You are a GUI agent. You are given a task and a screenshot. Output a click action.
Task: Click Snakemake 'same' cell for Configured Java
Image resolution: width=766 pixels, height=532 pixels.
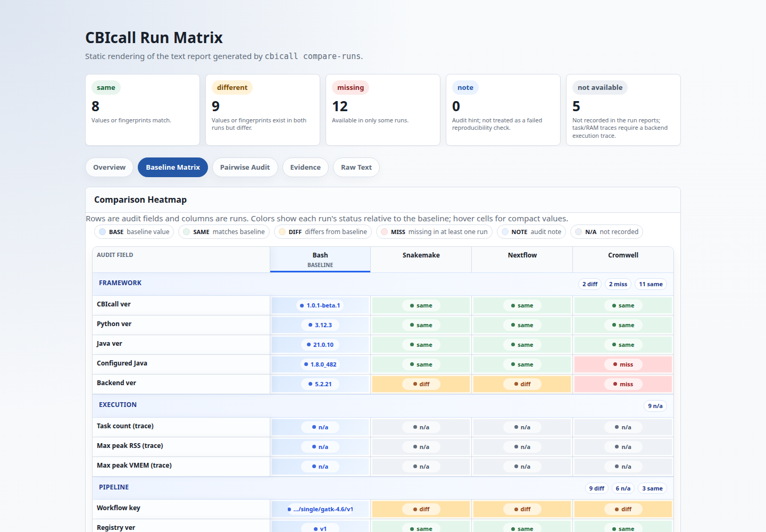tap(421, 364)
